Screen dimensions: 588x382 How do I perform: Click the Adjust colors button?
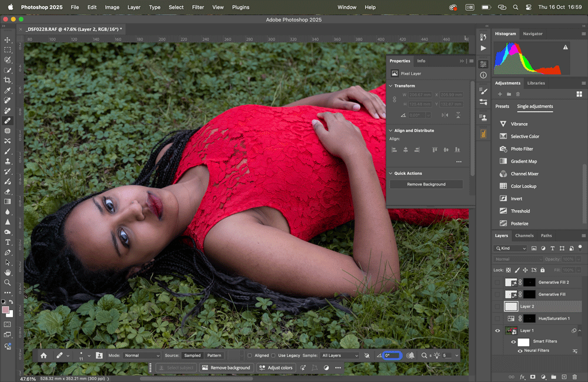[276, 368]
